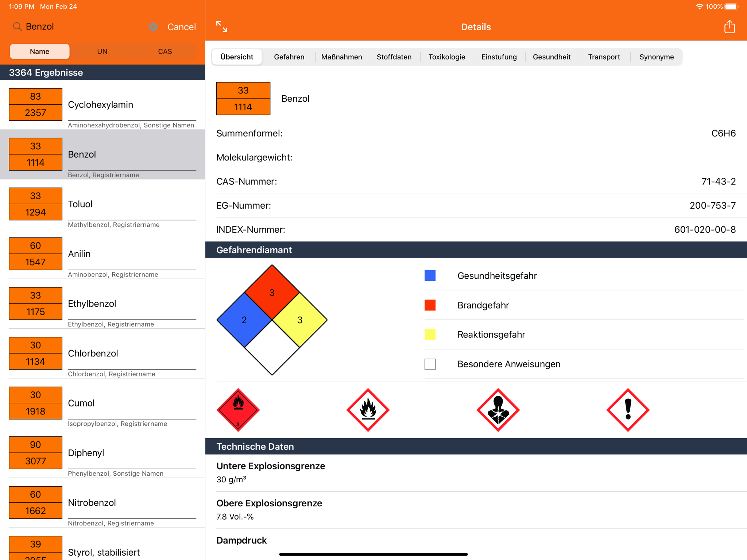Image resolution: width=747 pixels, height=560 pixels.
Task: Tap the blue Gesundheitsgefahr color swatch
Action: 430,275
